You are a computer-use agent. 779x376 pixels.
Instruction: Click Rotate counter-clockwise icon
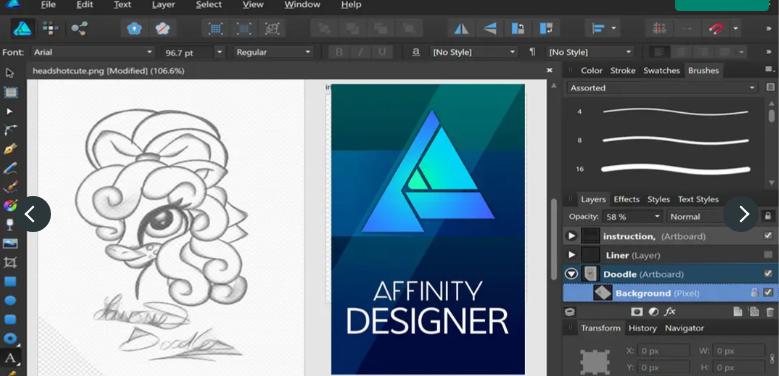(x=518, y=28)
